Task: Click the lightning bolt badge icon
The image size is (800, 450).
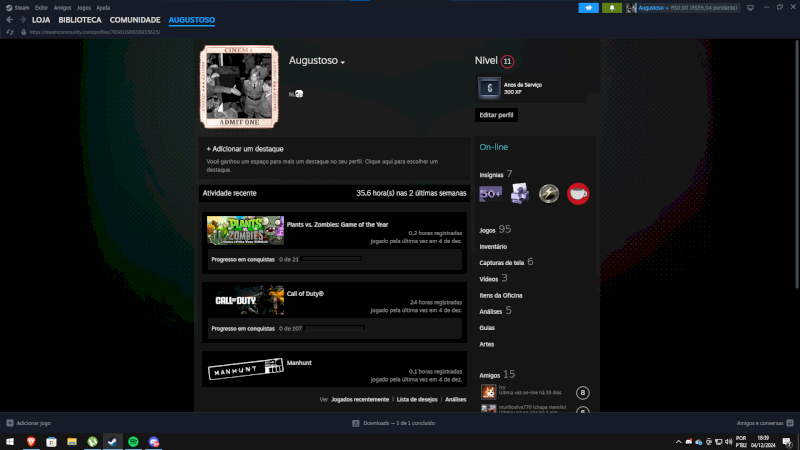Action: click(x=548, y=193)
